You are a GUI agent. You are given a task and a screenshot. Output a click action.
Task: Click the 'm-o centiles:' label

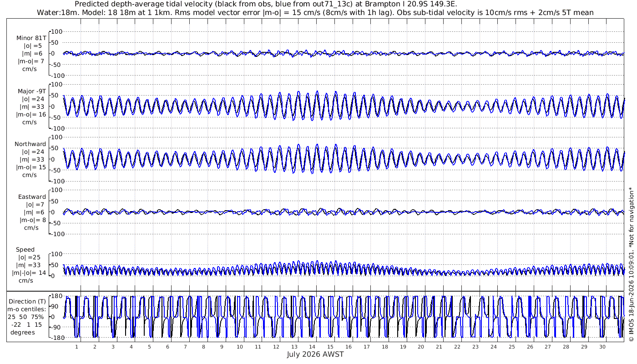coord(26,309)
